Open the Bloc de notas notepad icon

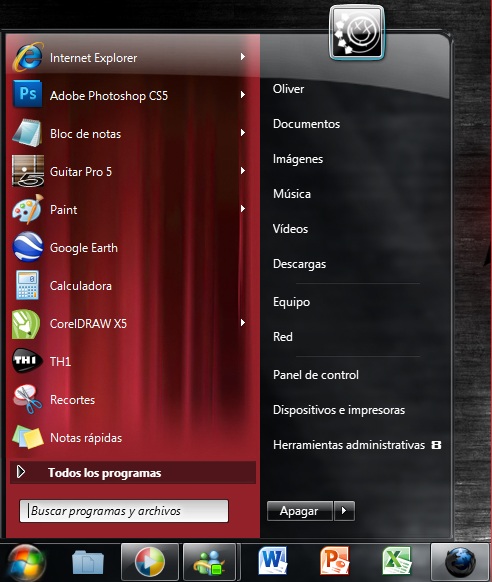(x=27, y=133)
